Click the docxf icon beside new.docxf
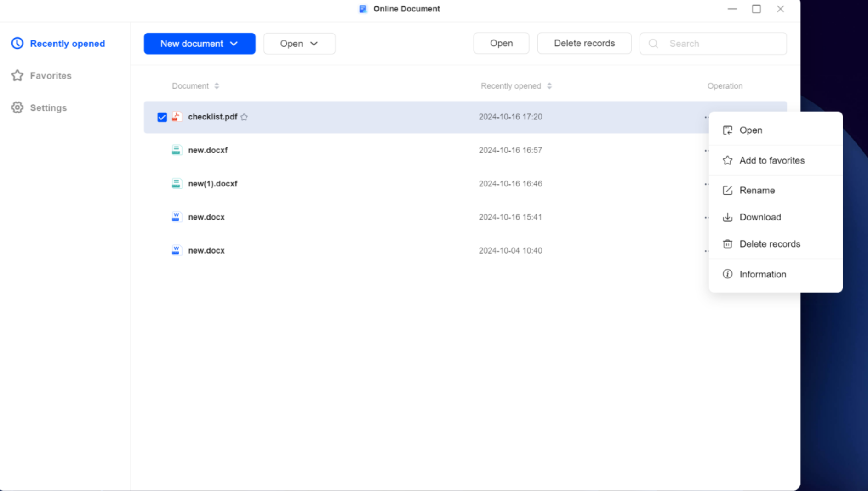This screenshot has height=491, width=868. click(x=177, y=150)
